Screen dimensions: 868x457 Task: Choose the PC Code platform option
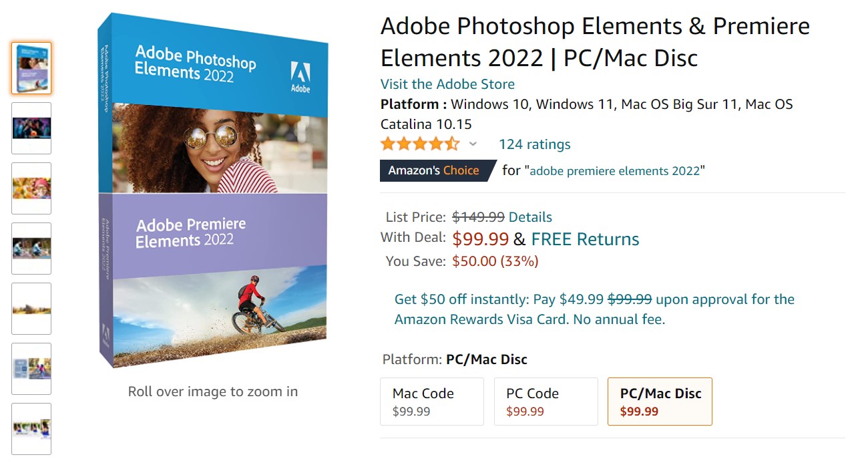pos(546,402)
